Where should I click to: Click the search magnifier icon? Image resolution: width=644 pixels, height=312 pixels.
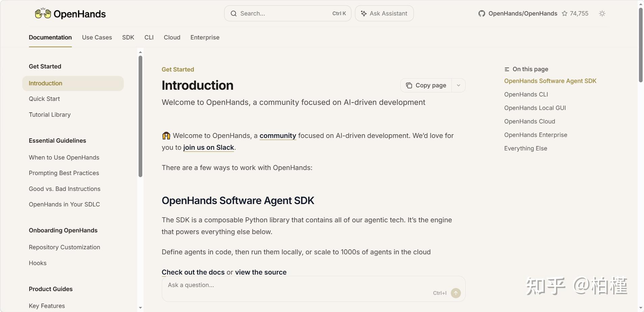233,13
